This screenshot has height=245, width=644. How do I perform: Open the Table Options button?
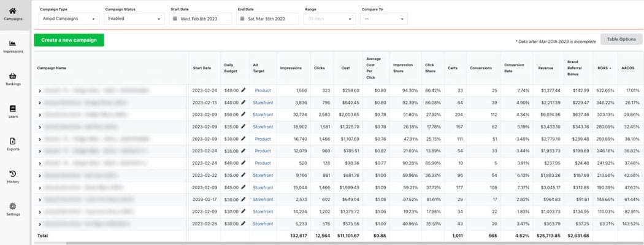pos(621,39)
